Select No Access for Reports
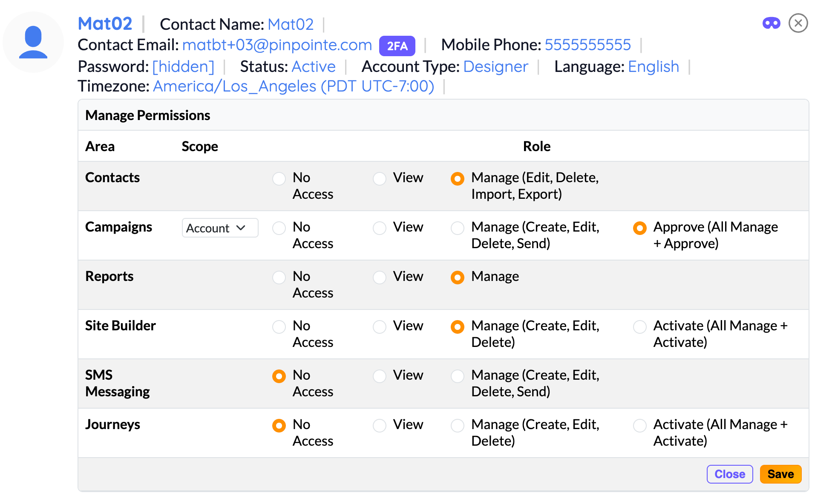Image resolution: width=835 pixels, height=504 pixels. click(279, 277)
